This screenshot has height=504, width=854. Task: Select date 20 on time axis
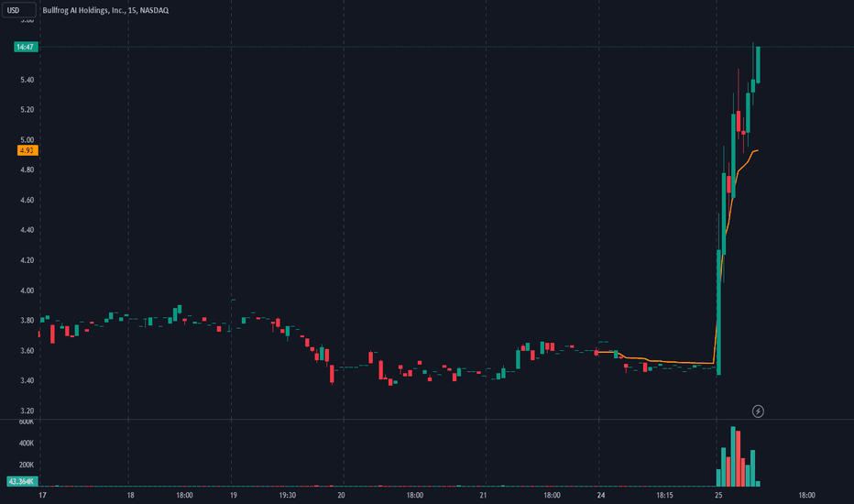[341, 495]
